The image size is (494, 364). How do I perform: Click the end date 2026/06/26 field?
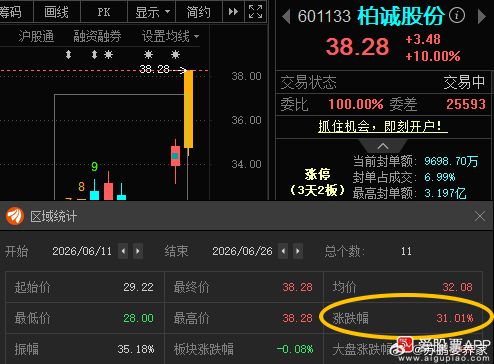pos(242,251)
